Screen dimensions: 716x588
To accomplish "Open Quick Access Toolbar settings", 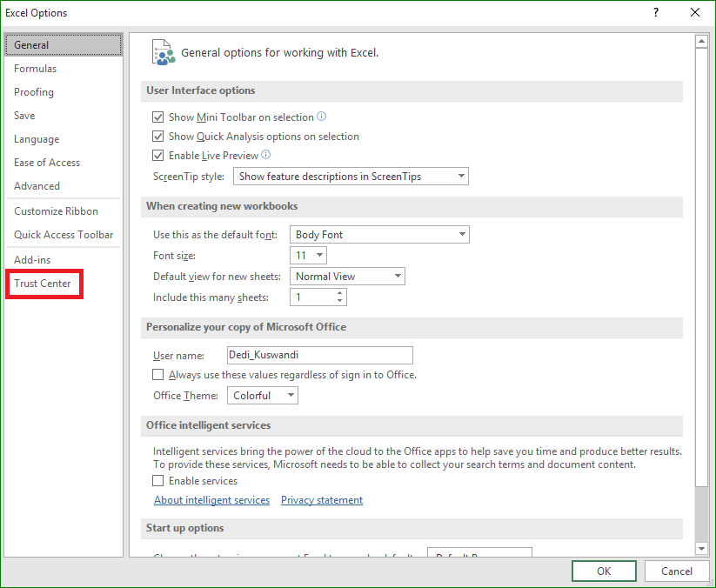I will (64, 235).
